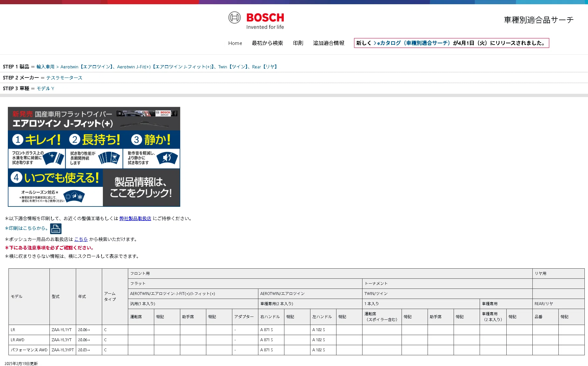Screen dimensions: 588x366
Task: Click 印刷 in the top navigation
Action: coord(298,43)
